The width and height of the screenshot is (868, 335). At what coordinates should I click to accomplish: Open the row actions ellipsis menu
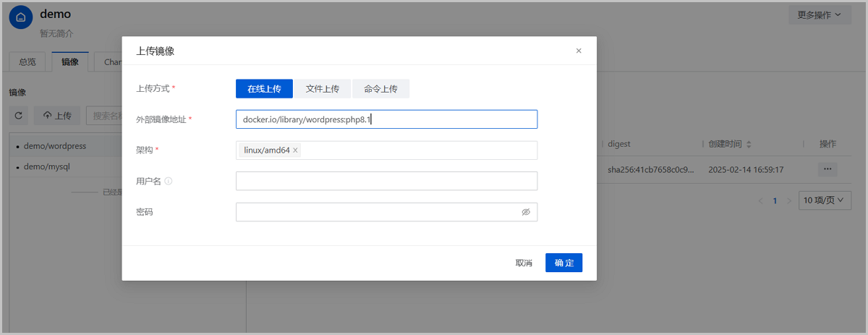(x=827, y=169)
